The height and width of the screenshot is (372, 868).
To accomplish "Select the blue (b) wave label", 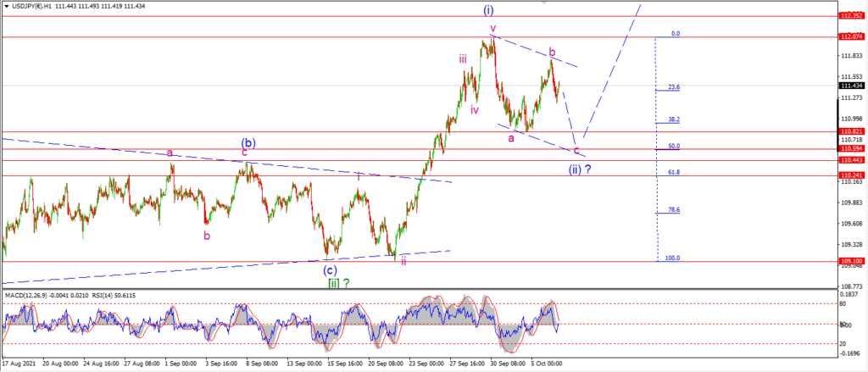I will pos(248,143).
